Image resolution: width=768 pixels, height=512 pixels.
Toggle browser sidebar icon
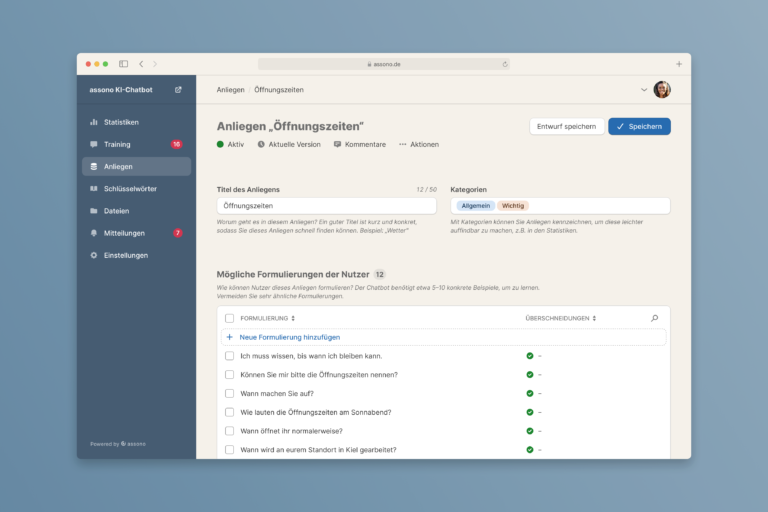123,64
